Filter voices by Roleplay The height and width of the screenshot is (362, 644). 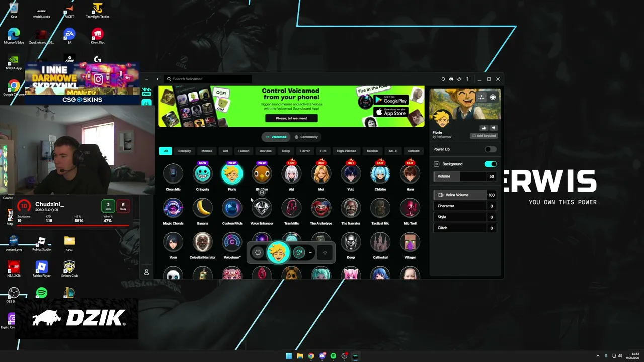click(185, 151)
